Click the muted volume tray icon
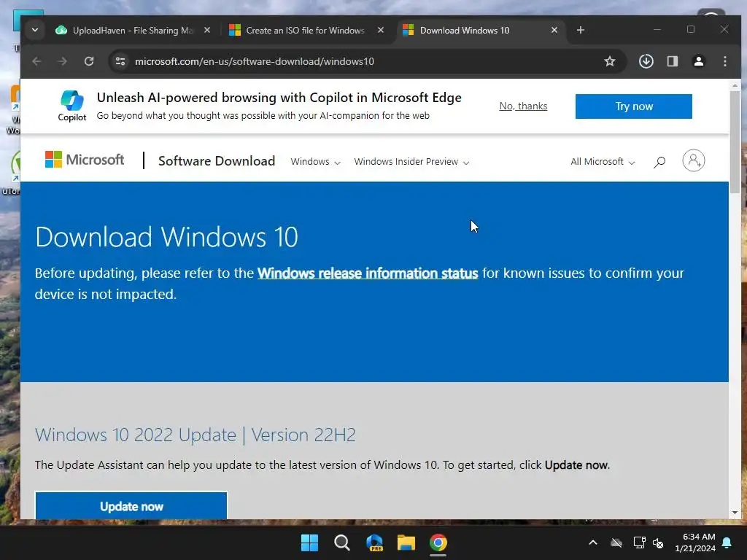 (659, 542)
